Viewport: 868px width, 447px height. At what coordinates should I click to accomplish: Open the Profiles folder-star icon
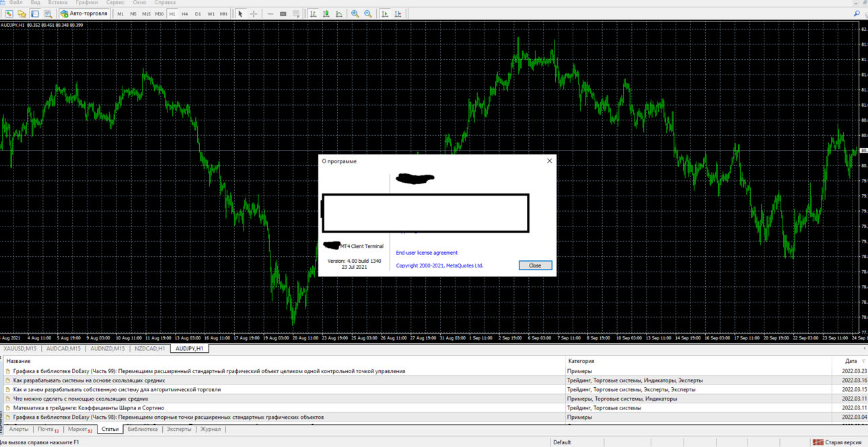pyautogui.click(x=22, y=13)
